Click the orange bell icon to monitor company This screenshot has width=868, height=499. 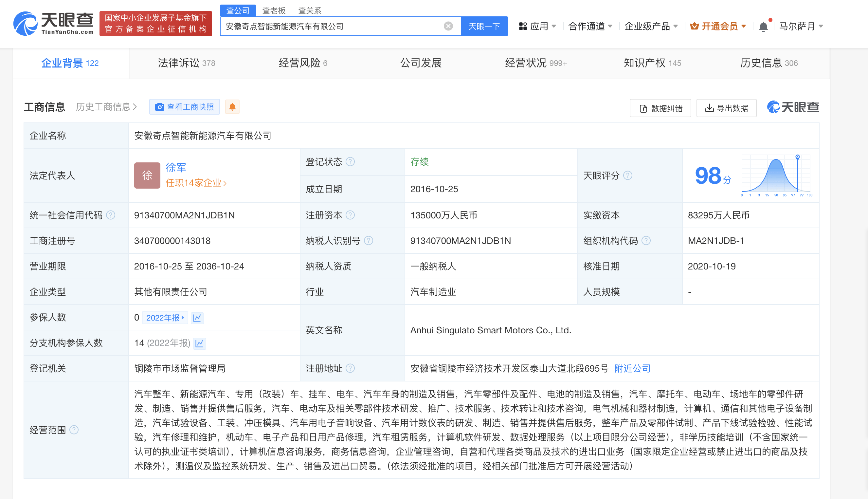(x=232, y=107)
